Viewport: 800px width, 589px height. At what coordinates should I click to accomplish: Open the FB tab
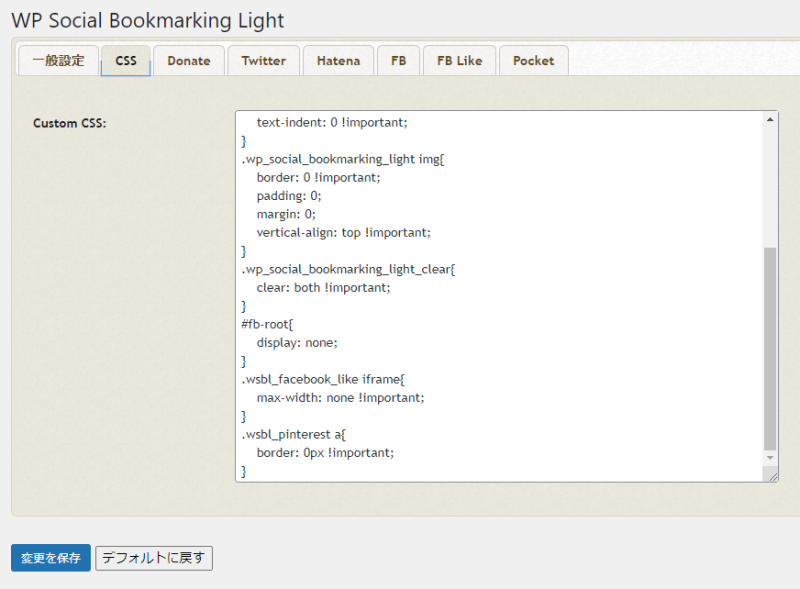click(398, 60)
